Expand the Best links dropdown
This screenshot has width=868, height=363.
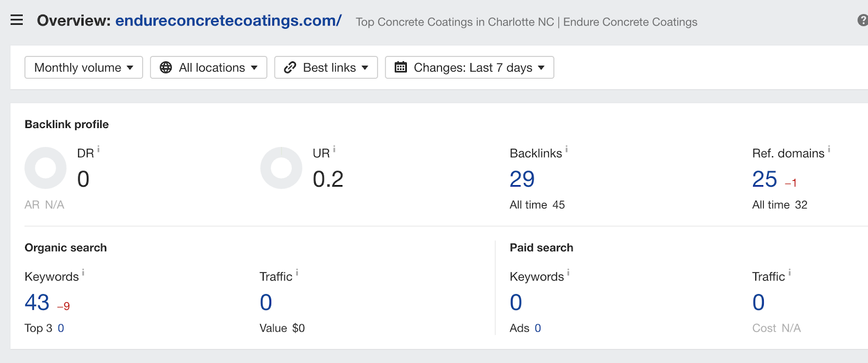coord(326,67)
